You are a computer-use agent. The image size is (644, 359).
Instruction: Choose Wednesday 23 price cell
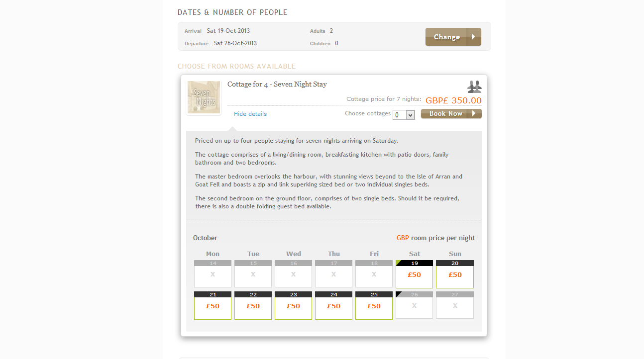(x=293, y=305)
